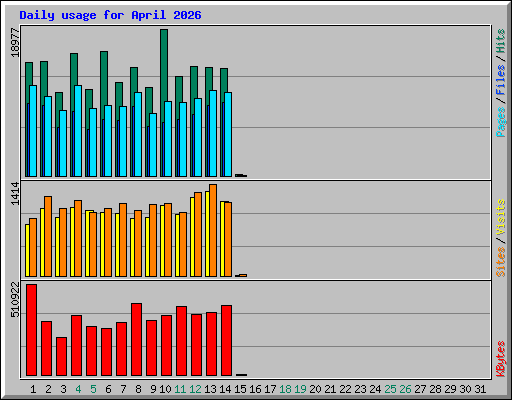Screen dimensions: 512x400
Task: Click day label 16 on x-axis
Action: point(255,389)
